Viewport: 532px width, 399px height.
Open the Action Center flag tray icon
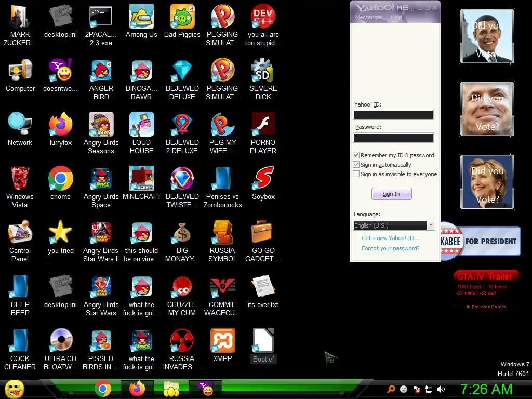point(416,389)
